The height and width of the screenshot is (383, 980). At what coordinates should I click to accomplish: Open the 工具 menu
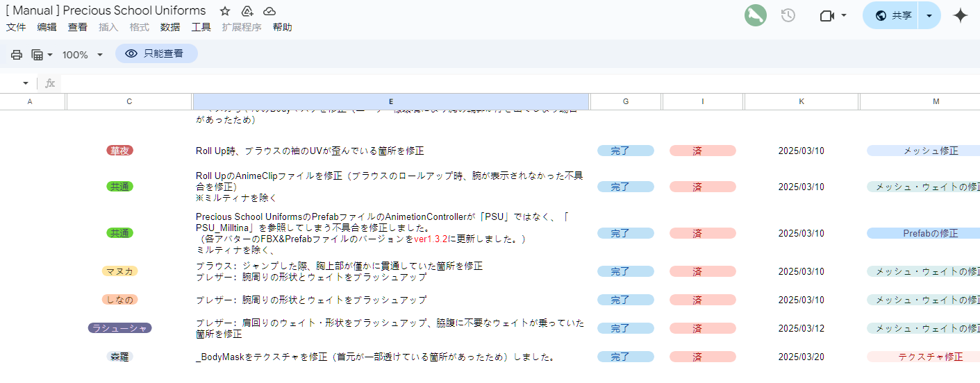pos(201,27)
